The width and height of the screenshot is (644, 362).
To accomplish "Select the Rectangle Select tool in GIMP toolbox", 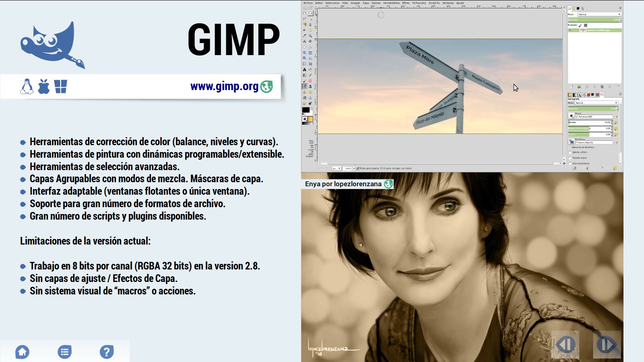I will (x=304, y=13).
